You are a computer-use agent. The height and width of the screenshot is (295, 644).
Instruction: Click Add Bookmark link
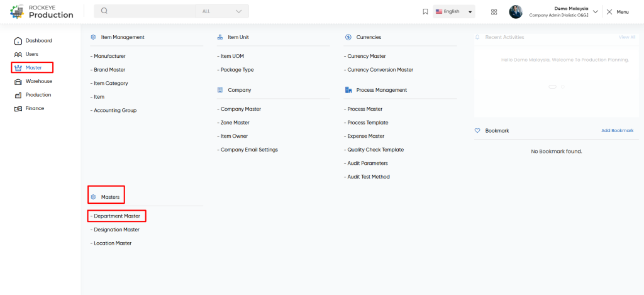point(618,131)
